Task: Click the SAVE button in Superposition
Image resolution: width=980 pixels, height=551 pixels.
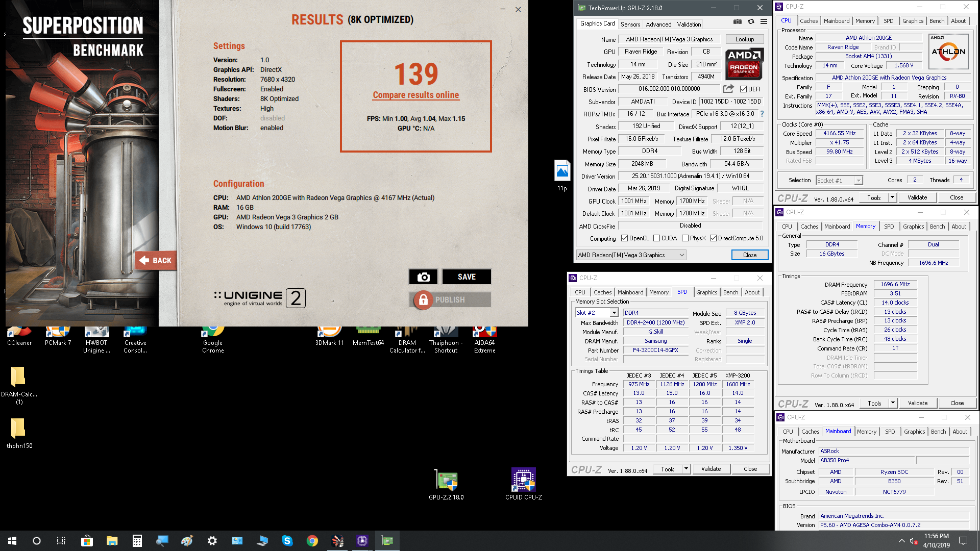Action: pyautogui.click(x=467, y=277)
